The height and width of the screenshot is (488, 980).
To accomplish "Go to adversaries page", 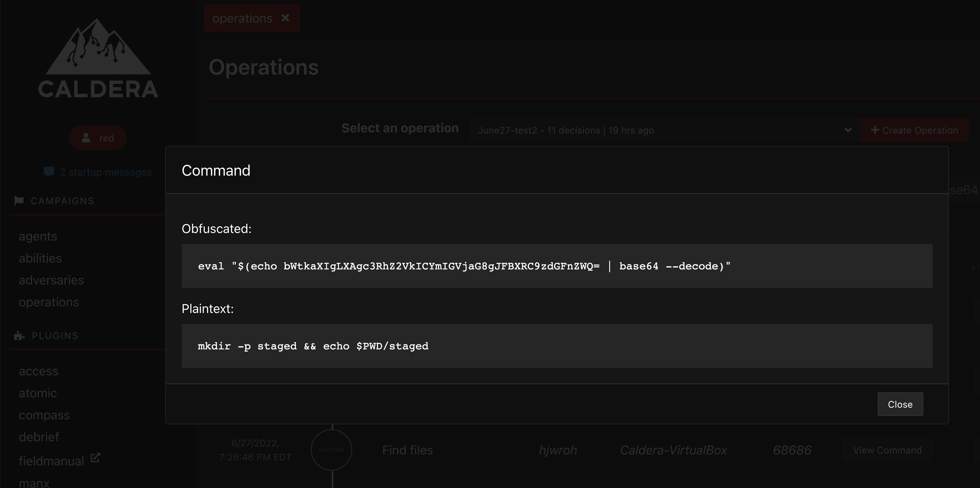I will pyautogui.click(x=51, y=280).
